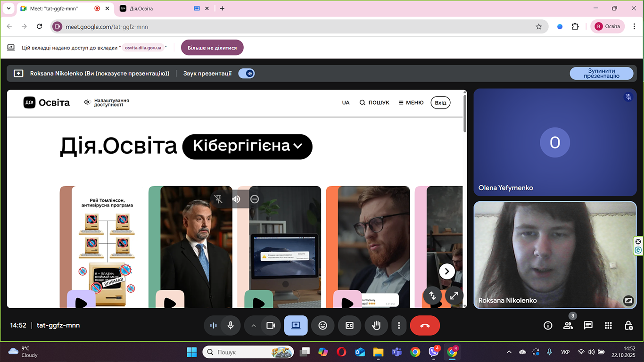Open meeting details info icon
Screen dimensions: 644x362
pos(548,325)
